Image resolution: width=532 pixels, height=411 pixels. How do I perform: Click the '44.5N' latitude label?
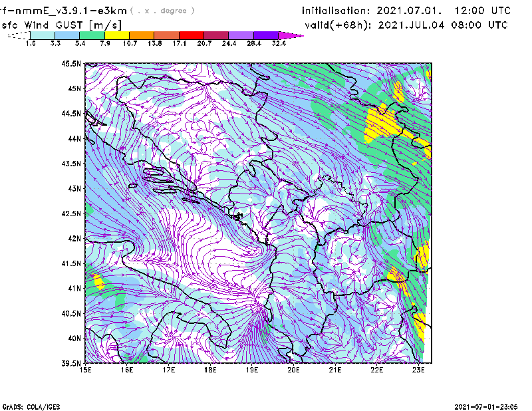(71, 114)
